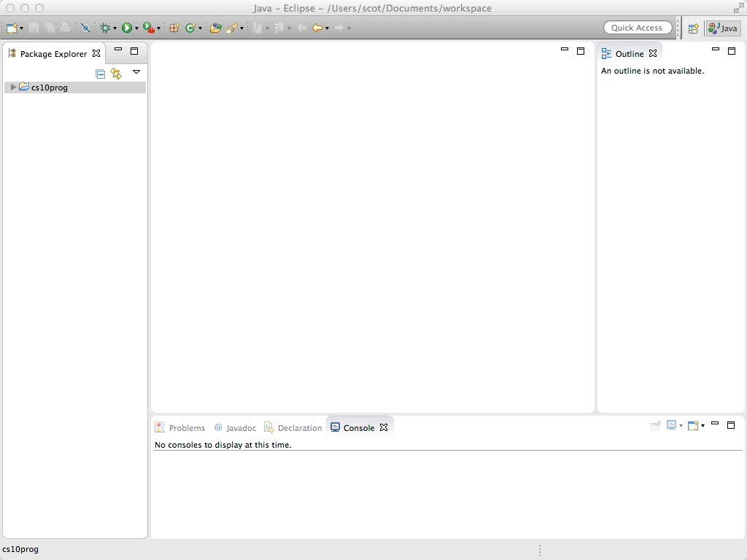Click the cs10prog status bar text

coord(20,549)
